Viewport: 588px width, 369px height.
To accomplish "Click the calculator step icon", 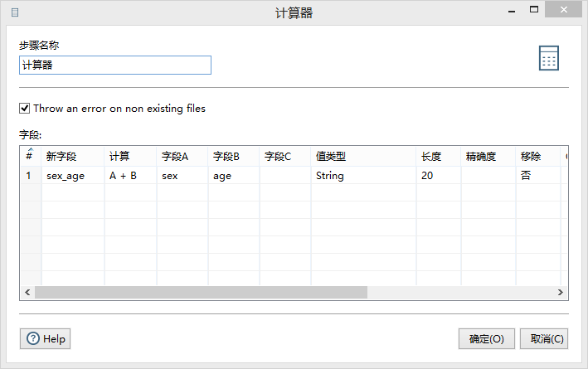I will pyautogui.click(x=549, y=58).
